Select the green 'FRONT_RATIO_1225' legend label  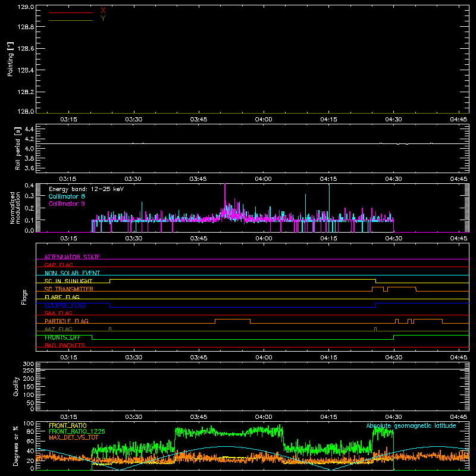pos(77,431)
